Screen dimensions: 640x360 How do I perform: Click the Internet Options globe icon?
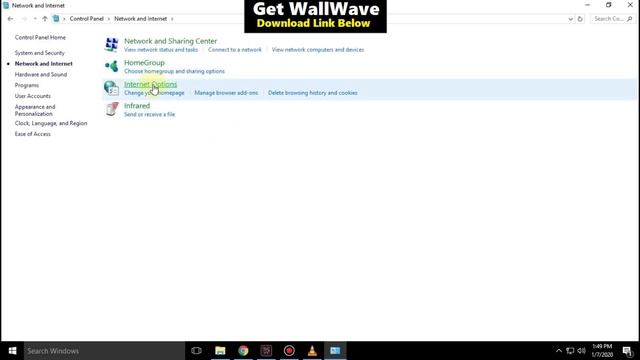coord(111,87)
